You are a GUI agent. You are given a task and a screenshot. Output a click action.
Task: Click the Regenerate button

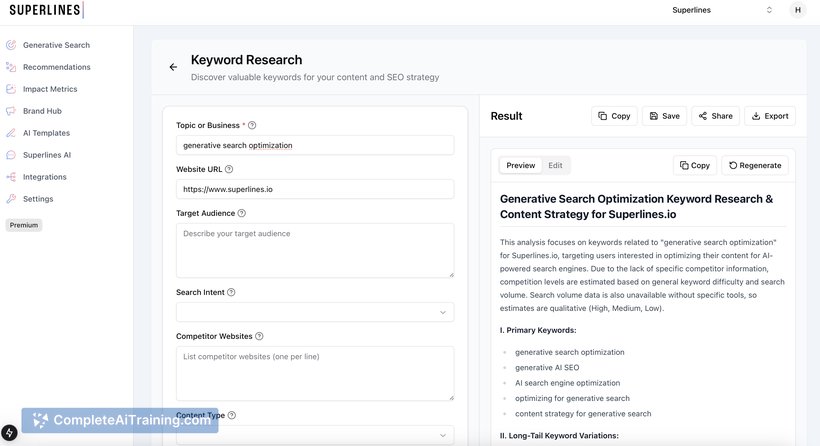(755, 165)
